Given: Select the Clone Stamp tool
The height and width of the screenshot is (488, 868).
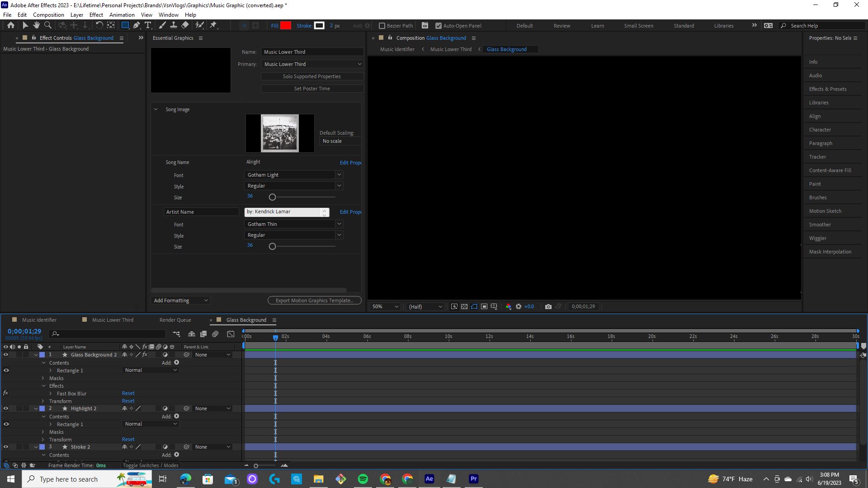Looking at the screenshot, I should (x=174, y=25).
